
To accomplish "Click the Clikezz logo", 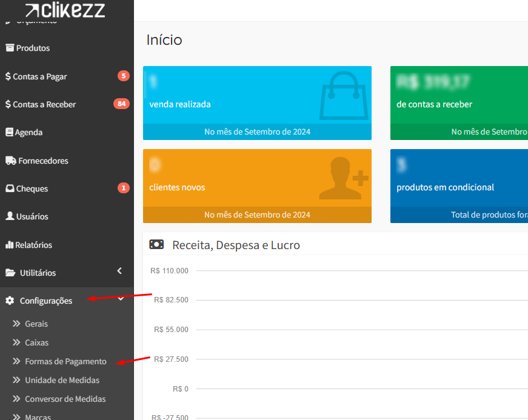I will point(65,10).
